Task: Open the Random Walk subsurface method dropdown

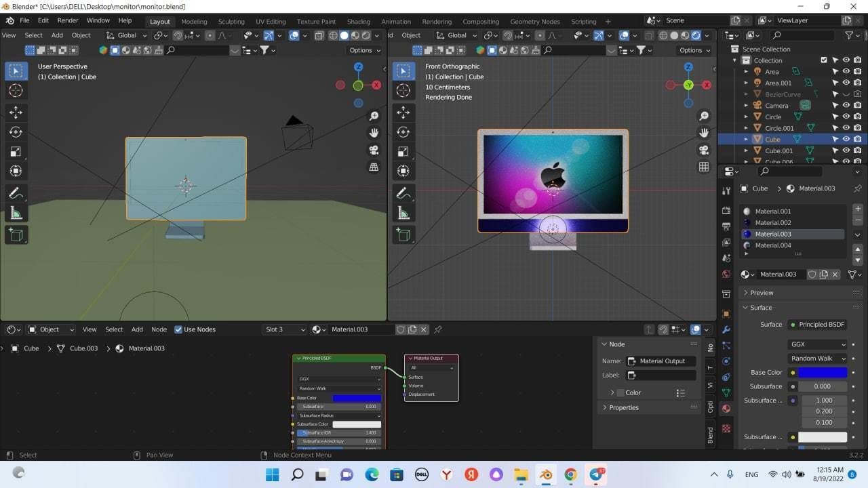Action: tap(818, 359)
